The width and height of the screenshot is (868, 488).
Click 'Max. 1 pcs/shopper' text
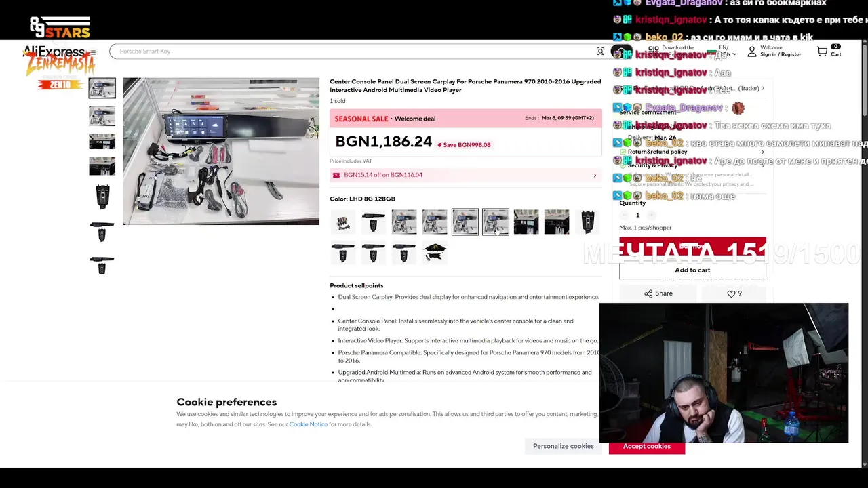click(x=646, y=228)
